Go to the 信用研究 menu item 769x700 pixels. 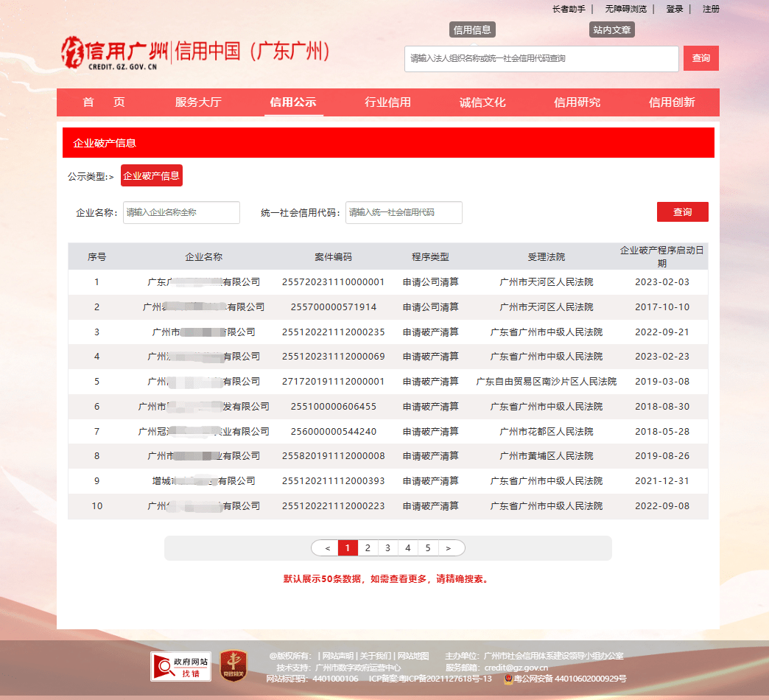click(578, 102)
